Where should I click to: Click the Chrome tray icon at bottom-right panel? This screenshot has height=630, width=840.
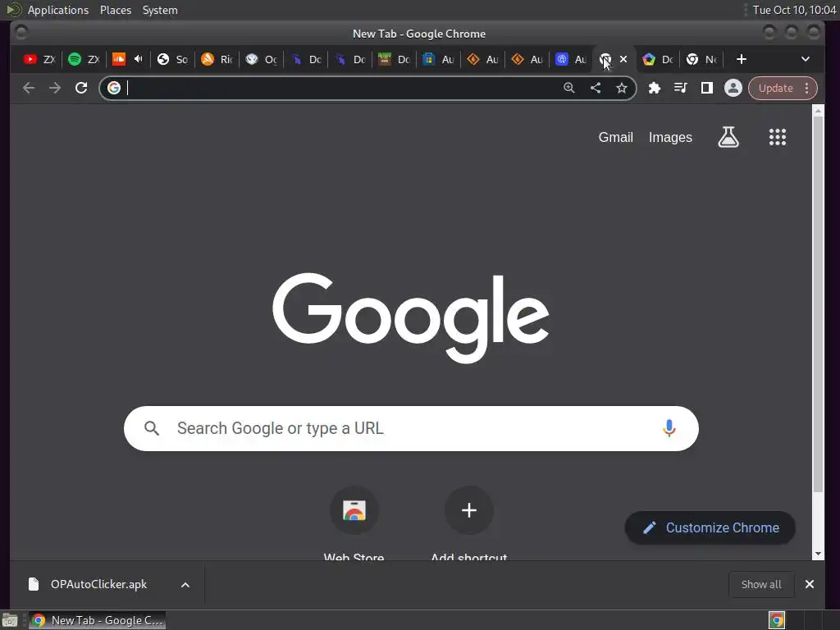click(776, 620)
